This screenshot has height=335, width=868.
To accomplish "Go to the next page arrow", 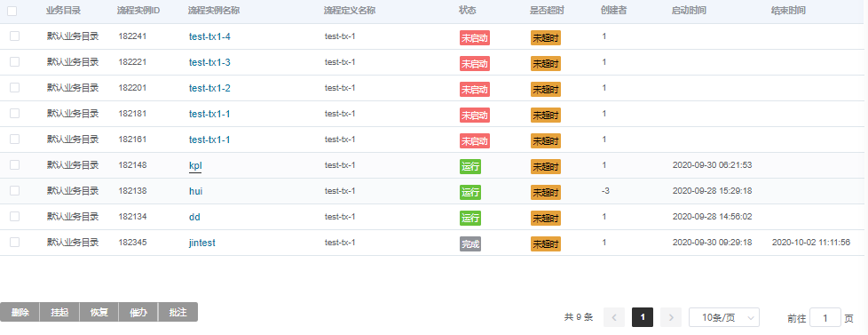I will [671, 317].
